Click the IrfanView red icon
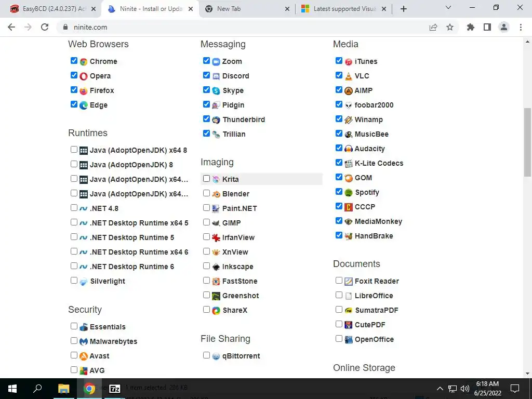The height and width of the screenshot is (399, 532). click(216, 238)
